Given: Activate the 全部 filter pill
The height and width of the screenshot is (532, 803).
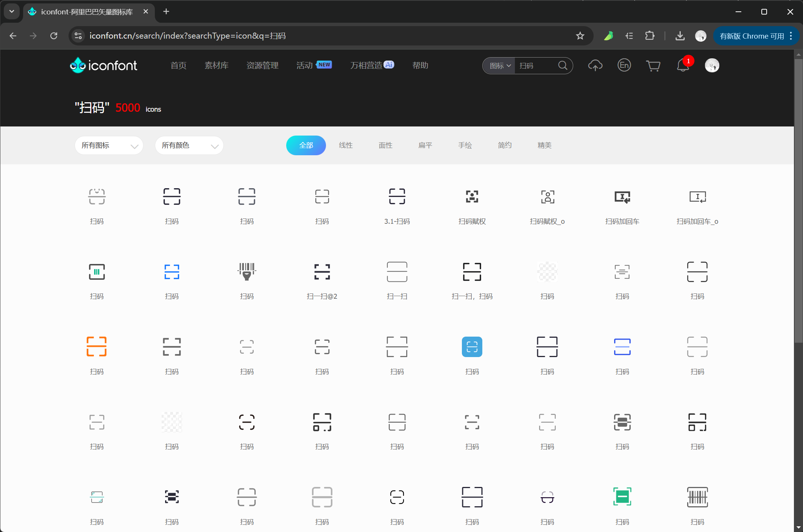Looking at the screenshot, I should click(x=306, y=145).
